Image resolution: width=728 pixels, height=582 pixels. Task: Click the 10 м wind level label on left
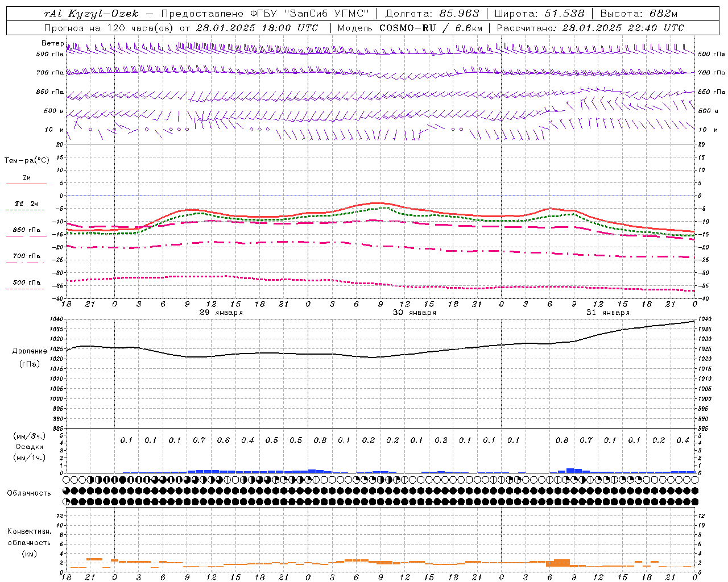point(55,130)
